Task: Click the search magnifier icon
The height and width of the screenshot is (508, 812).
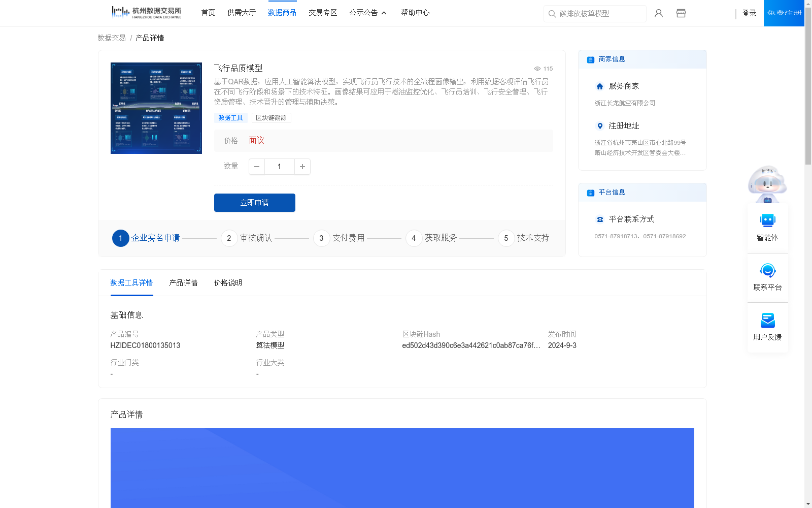Action: [552, 14]
